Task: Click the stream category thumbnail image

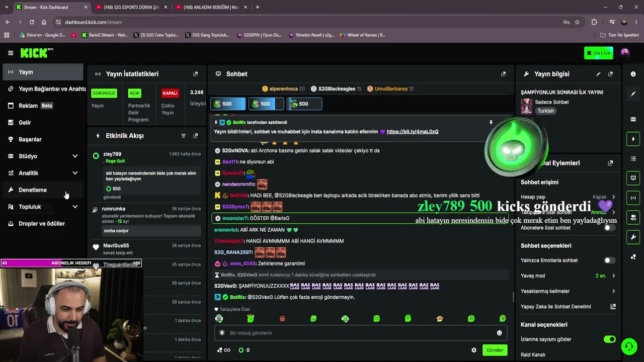Action: [526, 106]
